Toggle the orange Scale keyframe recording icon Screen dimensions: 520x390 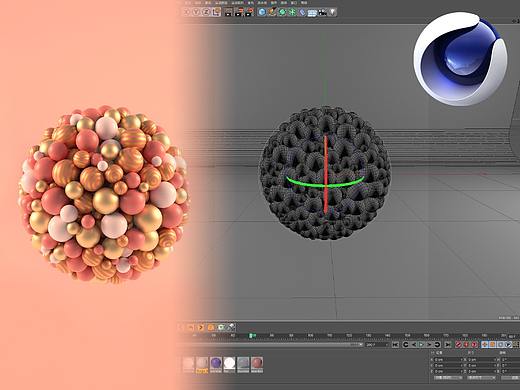coord(492,345)
